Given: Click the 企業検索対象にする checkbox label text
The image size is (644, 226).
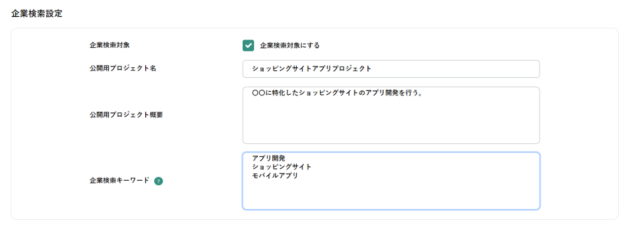Looking at the screenshot, I should point(290,46).
